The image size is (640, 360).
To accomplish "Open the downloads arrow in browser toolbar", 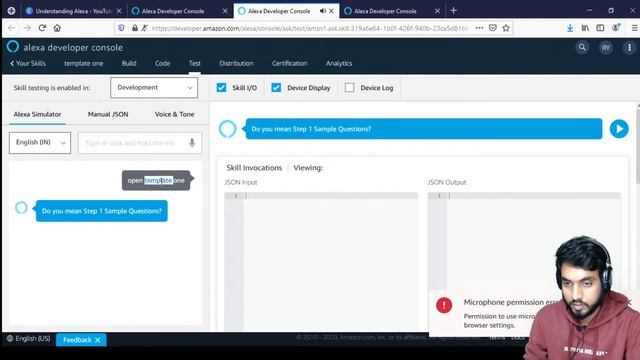I will click(x=570, y=28).
